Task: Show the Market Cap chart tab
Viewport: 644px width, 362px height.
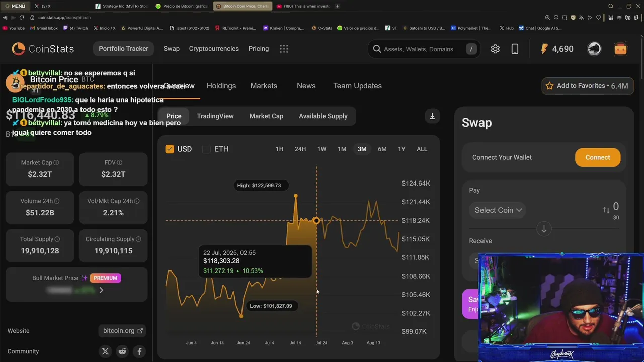Action: pos(266,116)
